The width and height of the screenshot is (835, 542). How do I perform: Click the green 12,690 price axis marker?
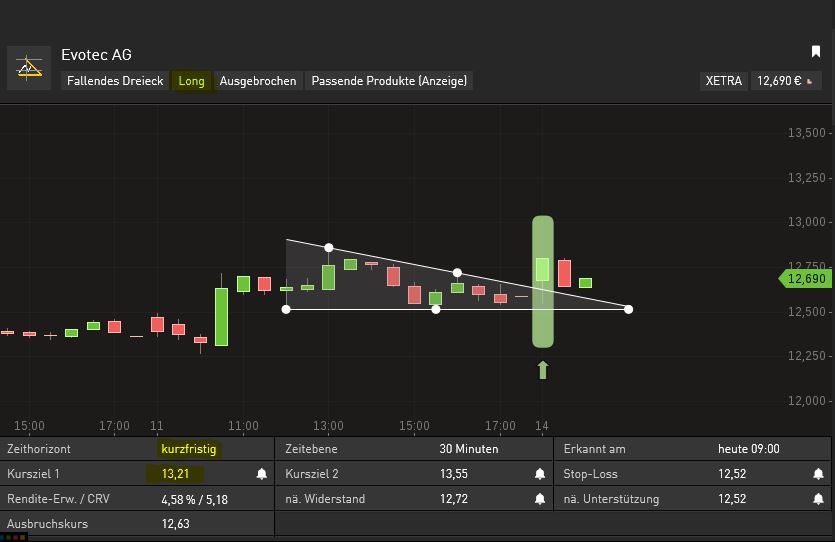point(803,279)
